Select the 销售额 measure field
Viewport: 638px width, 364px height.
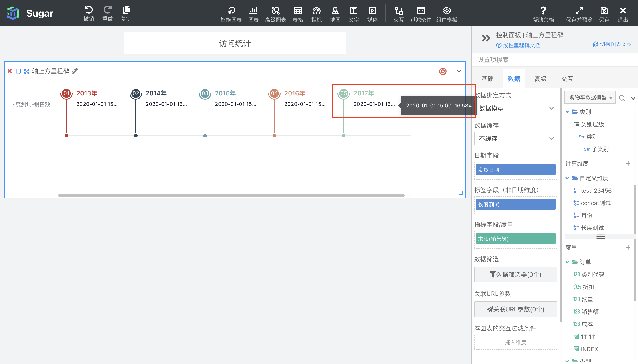click(586, 312)
